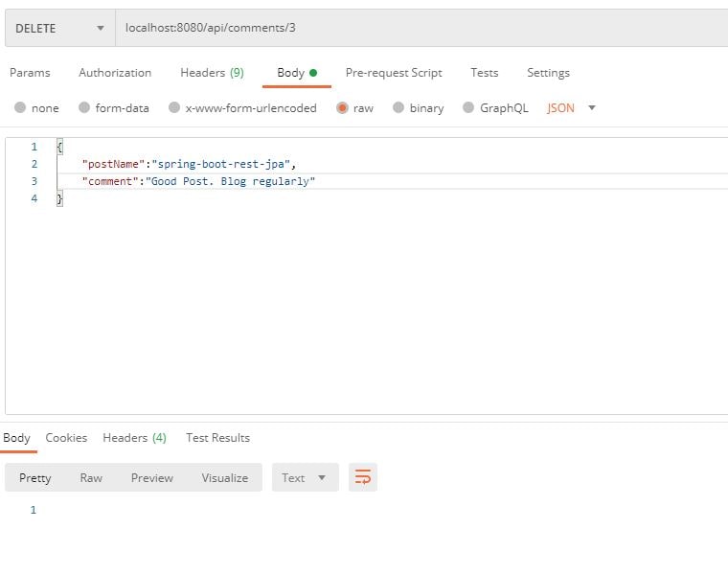The image size is (728, 575).
Task: Switch response view to Pretty
Action: 34,478
